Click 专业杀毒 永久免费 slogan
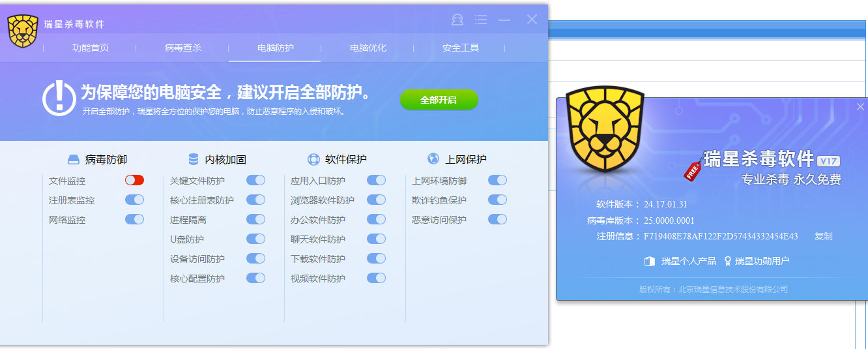Viewport: 868px width, 349px height. [x=791, y=179]
